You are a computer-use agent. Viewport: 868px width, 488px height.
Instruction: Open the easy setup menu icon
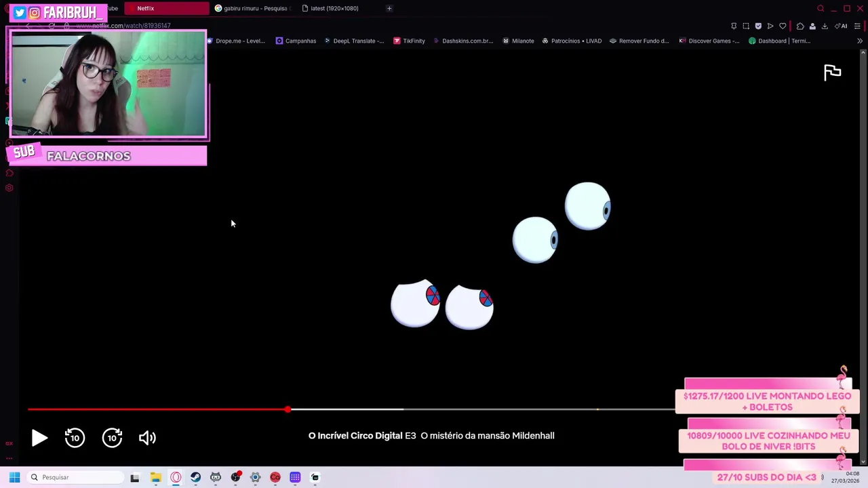857,26
